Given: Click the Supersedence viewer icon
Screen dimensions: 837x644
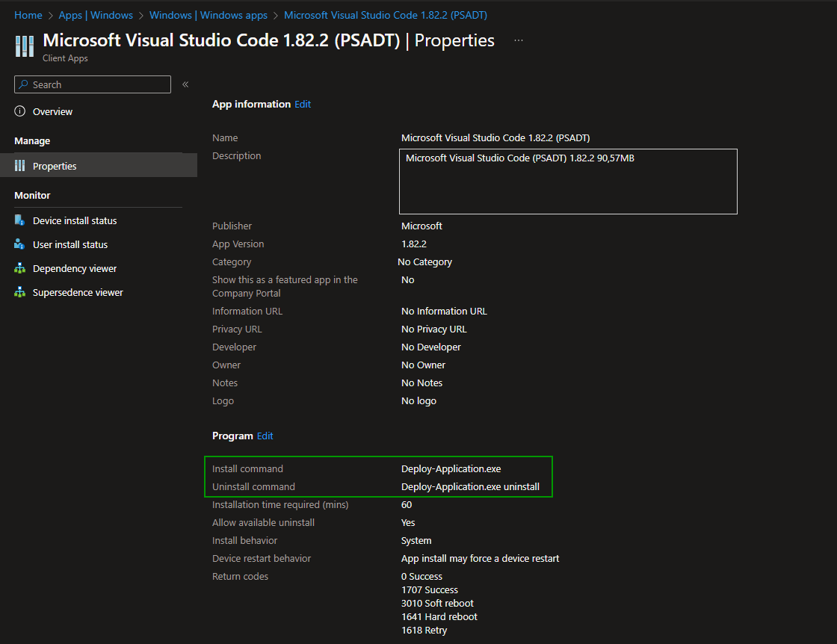Looking at the screenshot, I should click(20, 292).
